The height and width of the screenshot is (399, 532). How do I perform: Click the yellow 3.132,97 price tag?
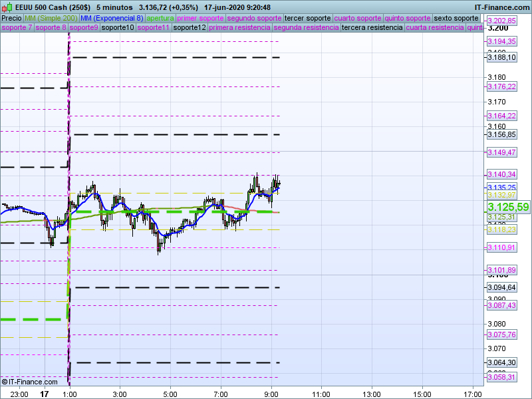pos(501,195)
